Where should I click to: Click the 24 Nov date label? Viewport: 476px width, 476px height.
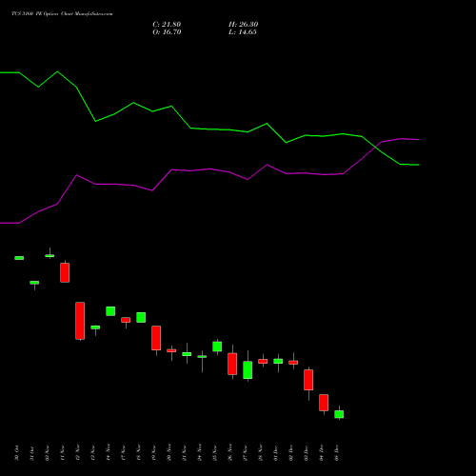200,453
